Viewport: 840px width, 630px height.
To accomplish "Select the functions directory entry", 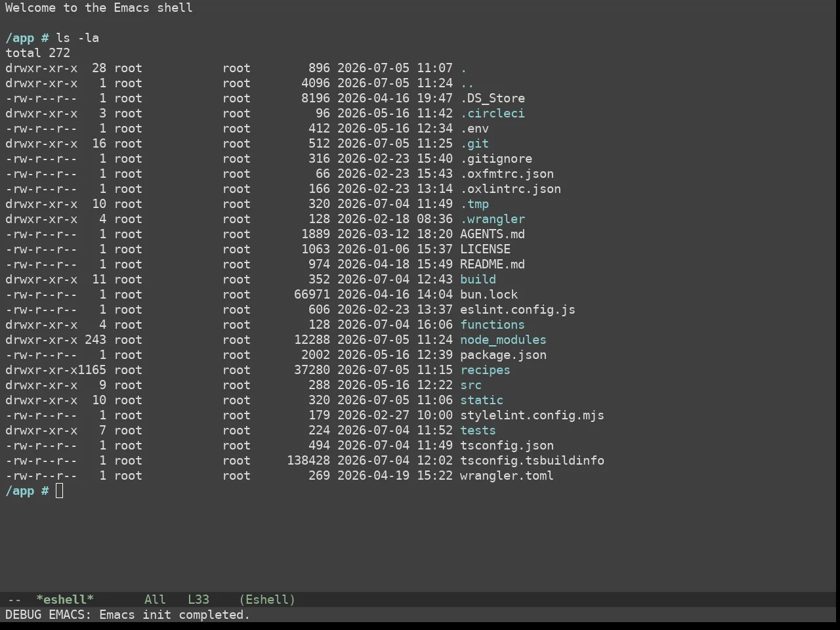I will tap(492, 325).
